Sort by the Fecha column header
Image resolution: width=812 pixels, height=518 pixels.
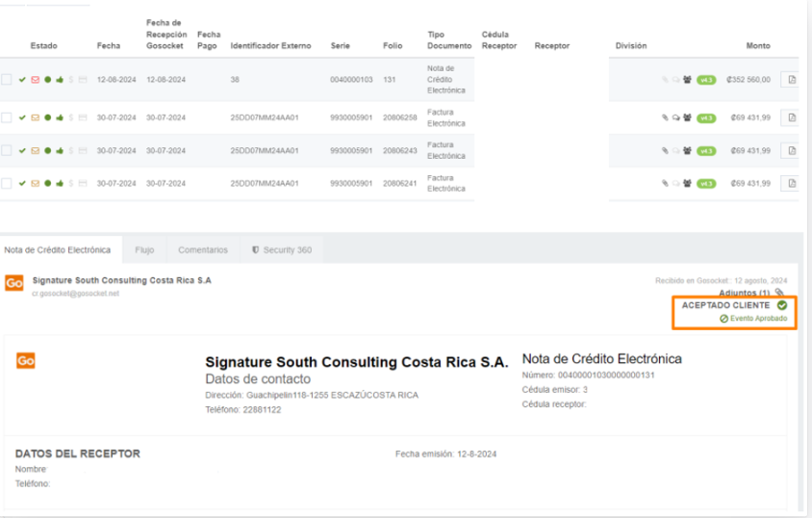point(108,45)
